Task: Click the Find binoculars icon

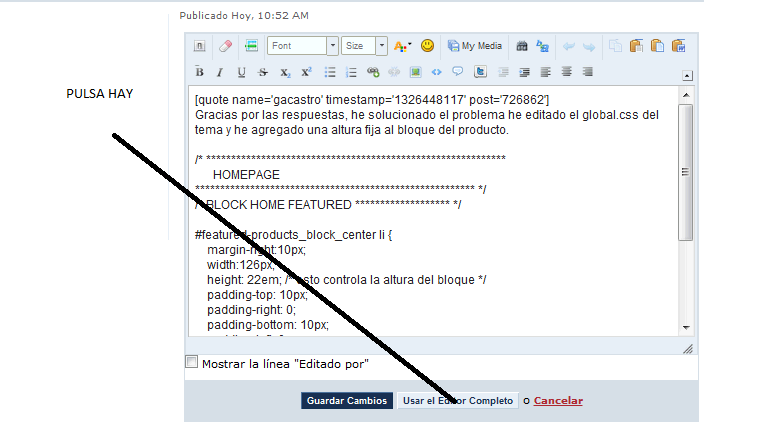Action: [x=522, y=46]
